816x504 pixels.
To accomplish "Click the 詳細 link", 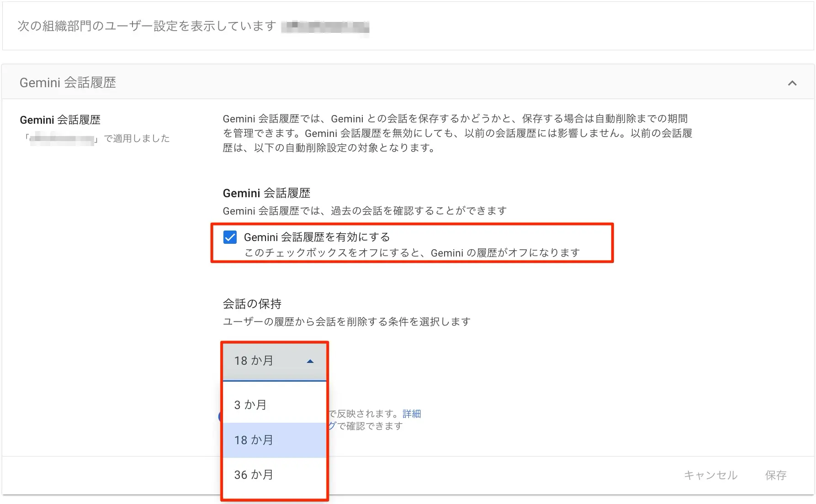I will 412,414.
